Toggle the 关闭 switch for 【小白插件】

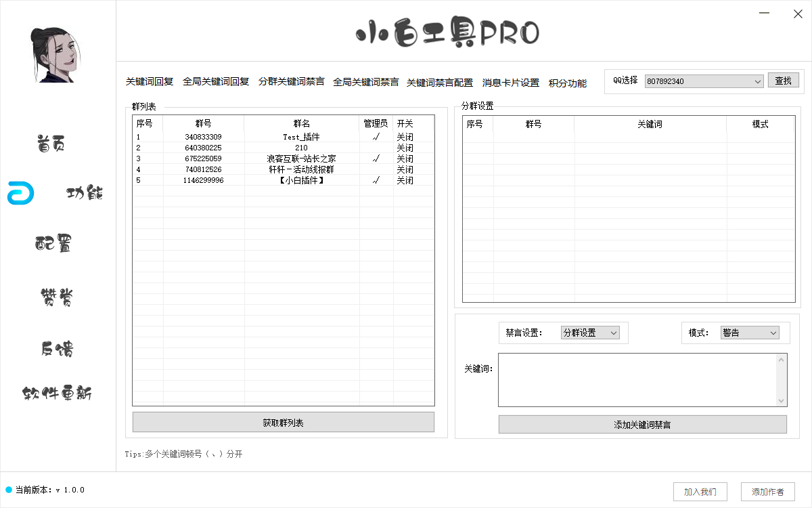[405, 180]
